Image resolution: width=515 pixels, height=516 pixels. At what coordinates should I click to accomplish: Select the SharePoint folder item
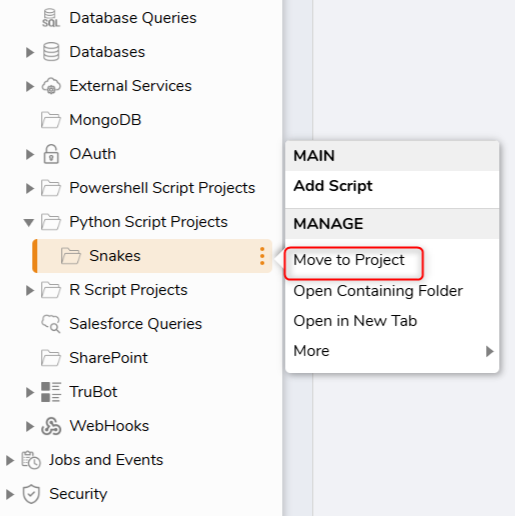point(108,358)
